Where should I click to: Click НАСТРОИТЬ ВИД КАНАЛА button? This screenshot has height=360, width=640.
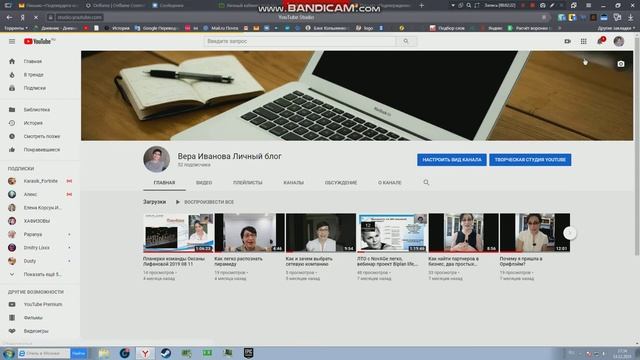pyautogui.click(x=451, y=160)
